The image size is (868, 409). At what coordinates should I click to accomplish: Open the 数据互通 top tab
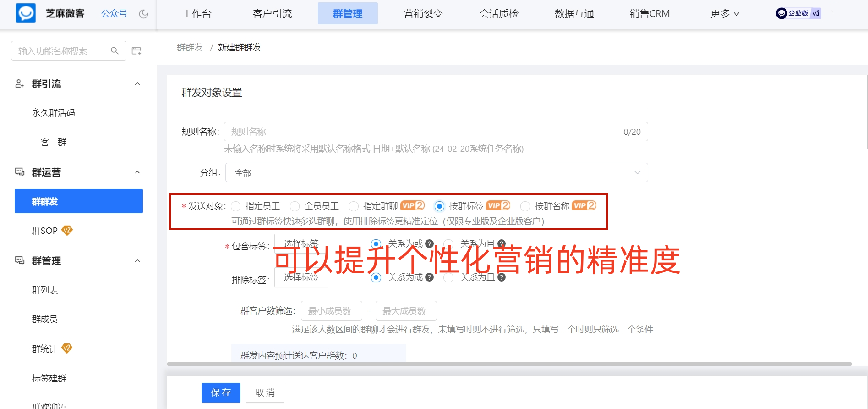point(574,14)
